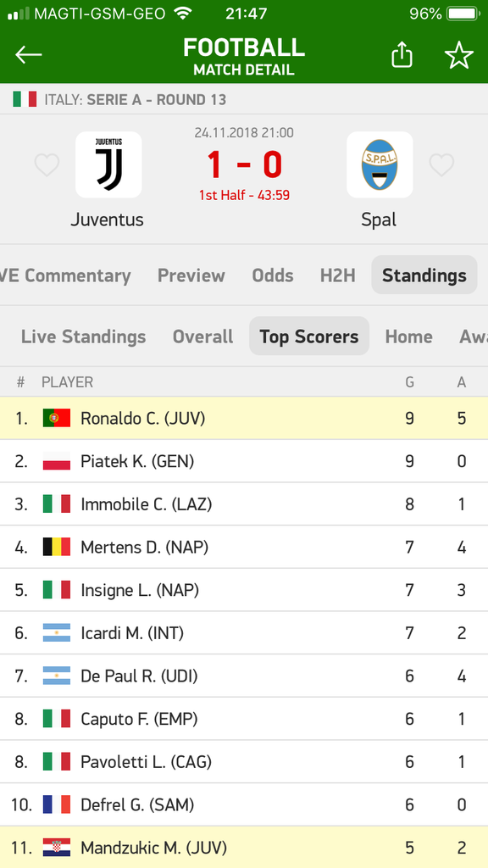
Task: Tap the Italy flag in league header
Action: click(25, 100)
